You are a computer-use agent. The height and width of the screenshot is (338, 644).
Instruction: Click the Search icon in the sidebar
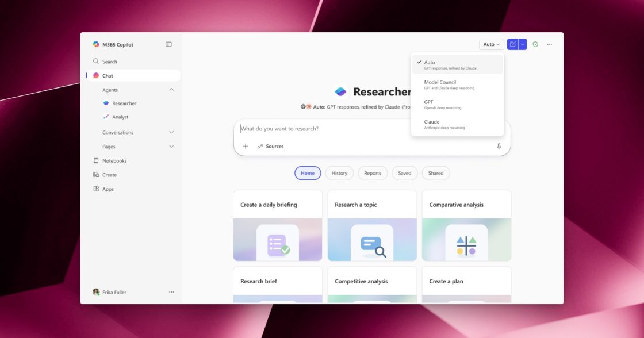[x=95, y=61]
